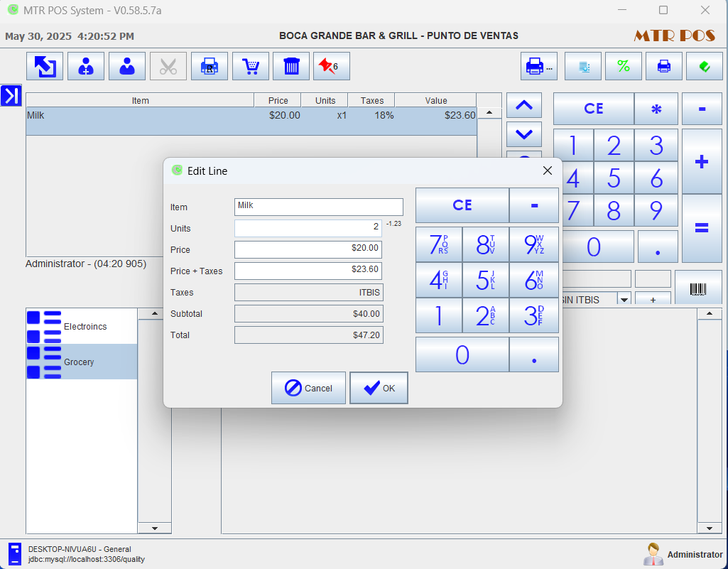Image resolution: width=728 pixels, height=569 pixels.
Task: Click the light-blue list document icon
Action: [x=583, y=67]
